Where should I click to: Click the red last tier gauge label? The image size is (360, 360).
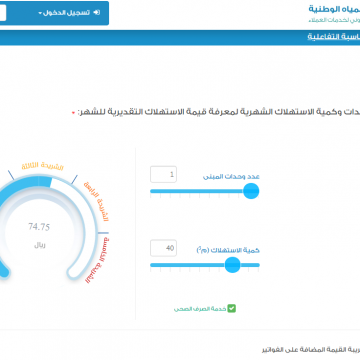pos(98,260)
